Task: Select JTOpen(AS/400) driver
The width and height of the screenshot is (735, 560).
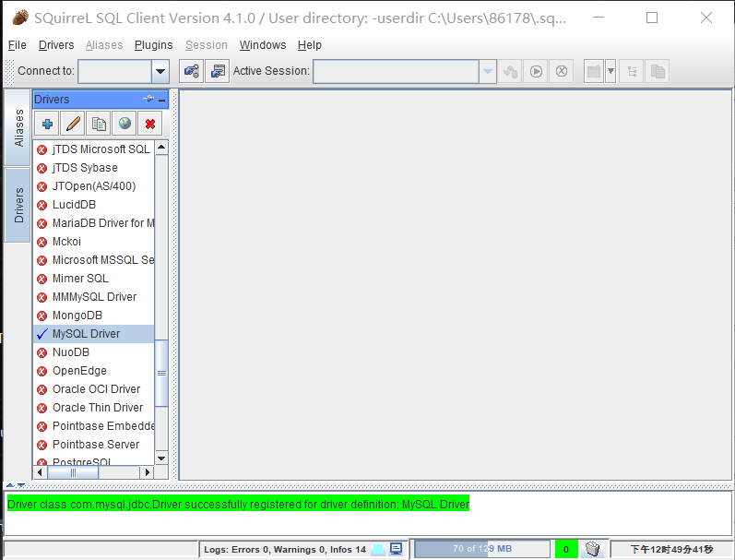Action: pos(94,186)
